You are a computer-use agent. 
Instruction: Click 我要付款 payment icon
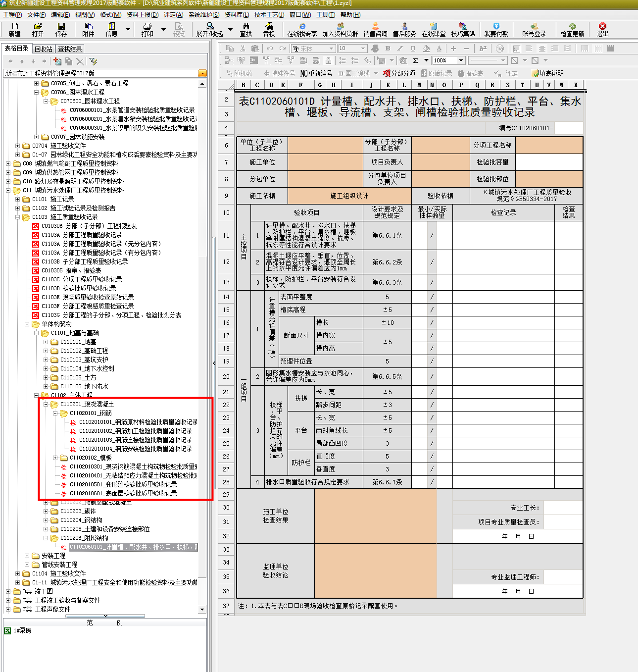(496, 29)
